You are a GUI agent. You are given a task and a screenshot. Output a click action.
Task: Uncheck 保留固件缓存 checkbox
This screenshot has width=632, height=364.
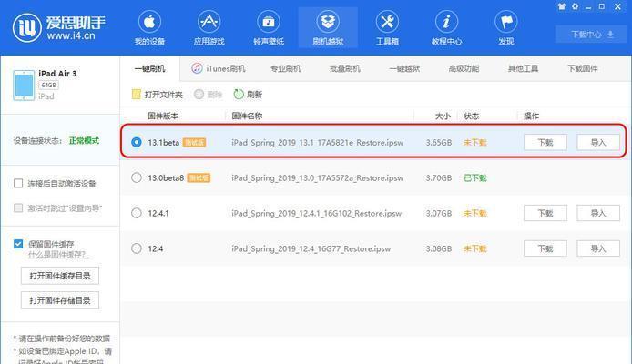(x=18, y=244)
